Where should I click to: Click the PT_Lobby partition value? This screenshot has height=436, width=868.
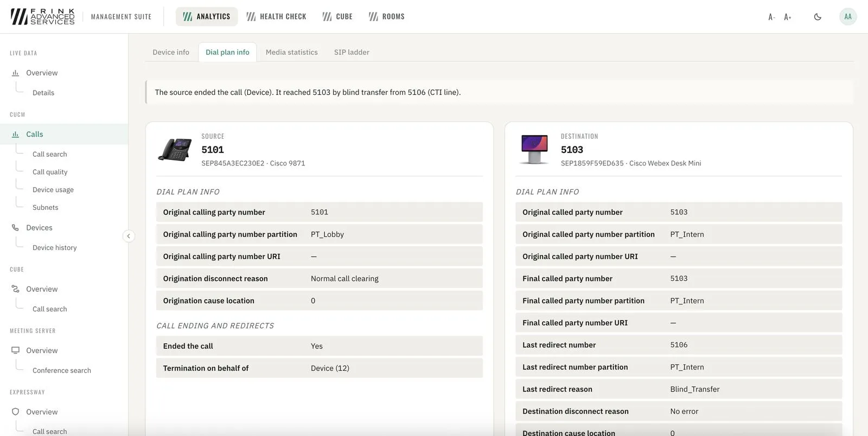[327, 234]
